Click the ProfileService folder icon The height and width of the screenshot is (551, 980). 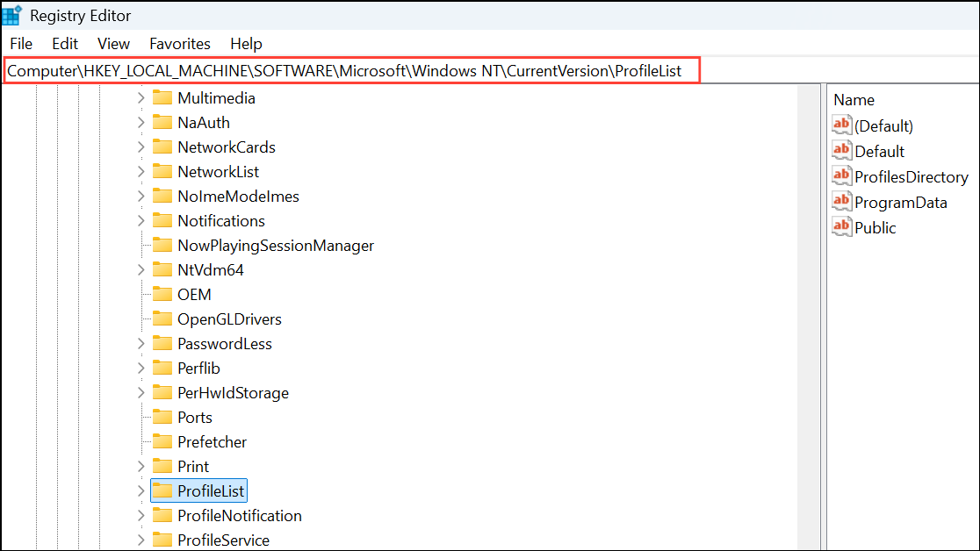click(162, 539)
